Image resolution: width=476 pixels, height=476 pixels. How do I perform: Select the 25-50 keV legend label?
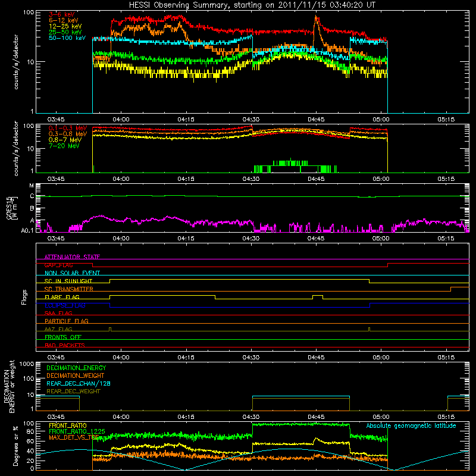(x=65, y=32)
